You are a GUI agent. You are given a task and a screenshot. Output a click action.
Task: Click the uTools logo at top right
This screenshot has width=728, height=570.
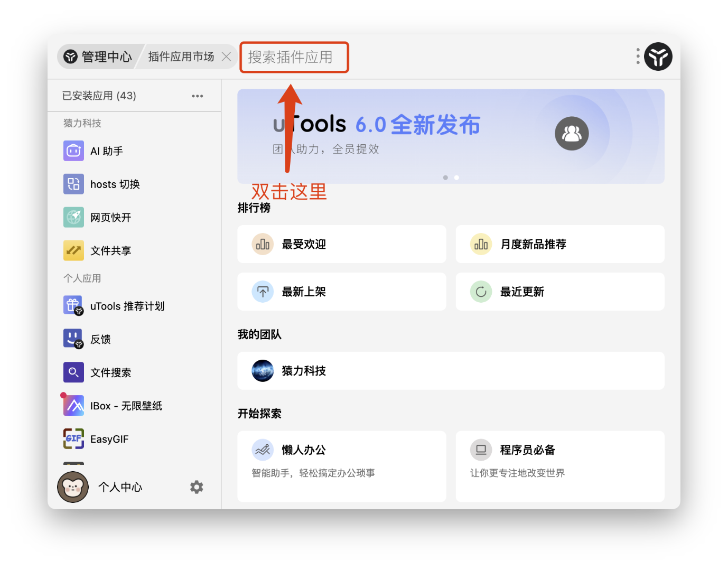[x=658, y=57]
